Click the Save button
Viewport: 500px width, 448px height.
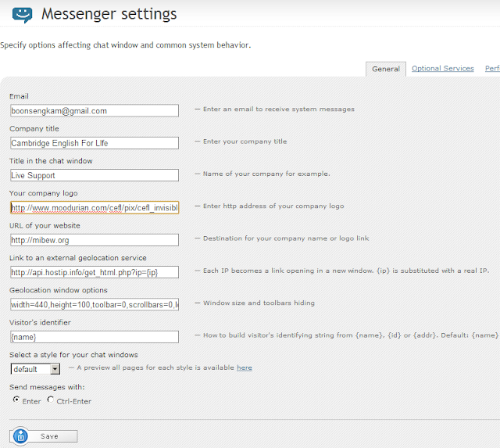tap(44, 436)
